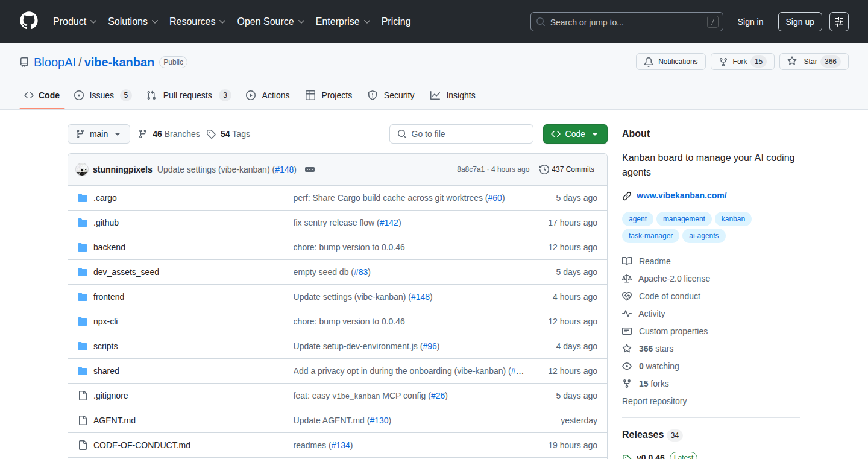
Task: Expand commit message ellipsis button
Action: coord(310,169)
